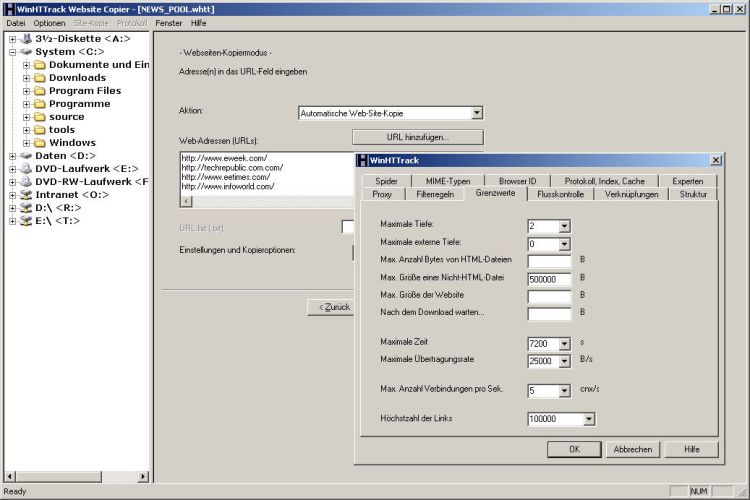
Task: Click Max. Größe einer Nicht-HTML-Datei field
Action: [x=549, y=279]
